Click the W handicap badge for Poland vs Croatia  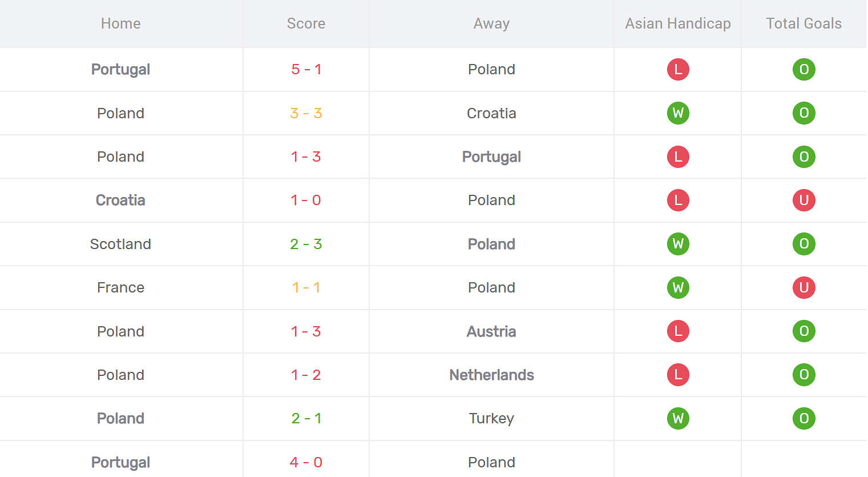(678, 113)
